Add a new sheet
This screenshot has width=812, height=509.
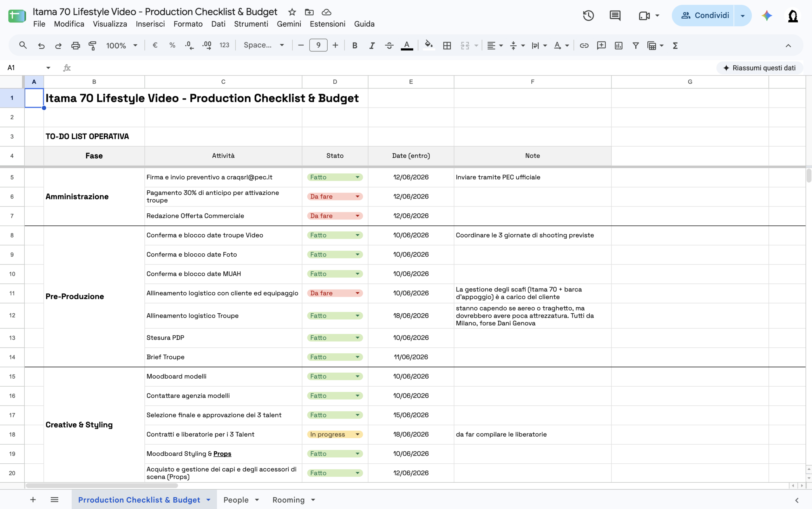[33, 500]
